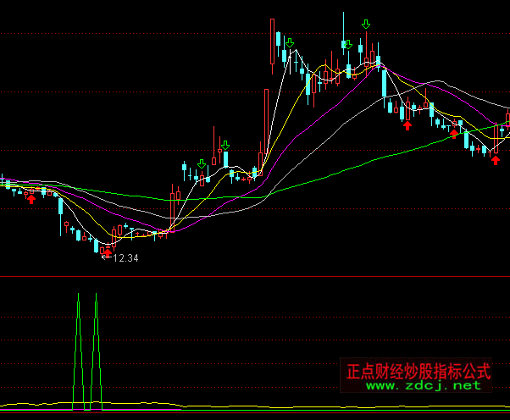
Task: Click the topmost green sell arrow
Action: [x=365, y=25]
